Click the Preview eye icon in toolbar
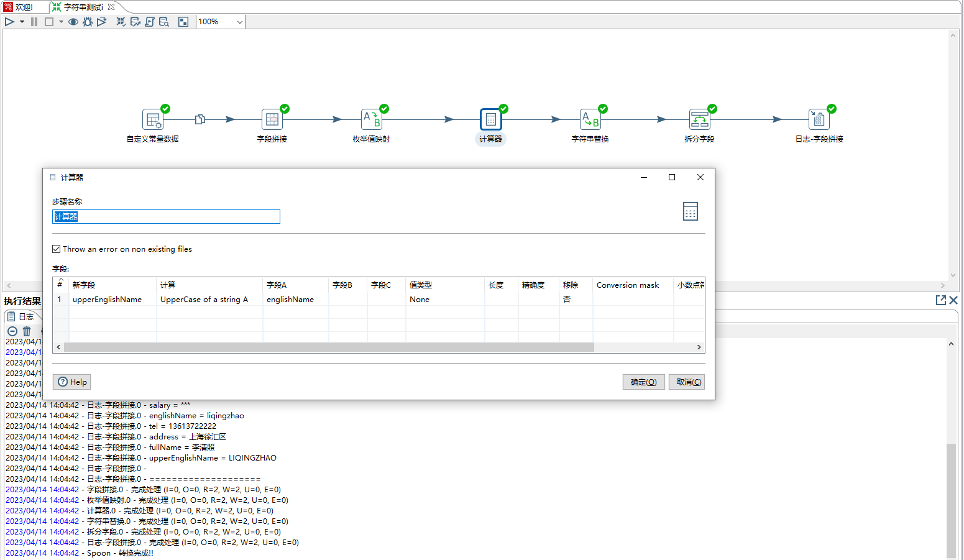Viewport: 964px width, 560px height. (x=73, y=22)
